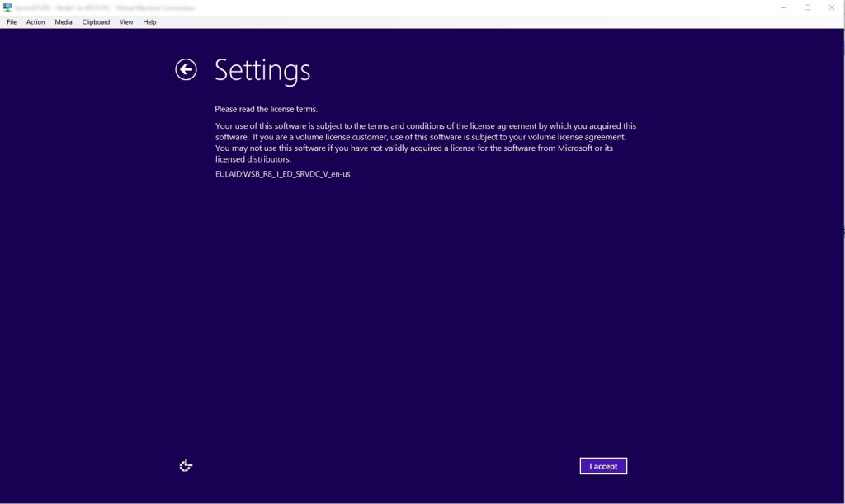Select the EULAID:WSB_R8_1_ED_SRVDC_V_en-us text

coord(282,174)
